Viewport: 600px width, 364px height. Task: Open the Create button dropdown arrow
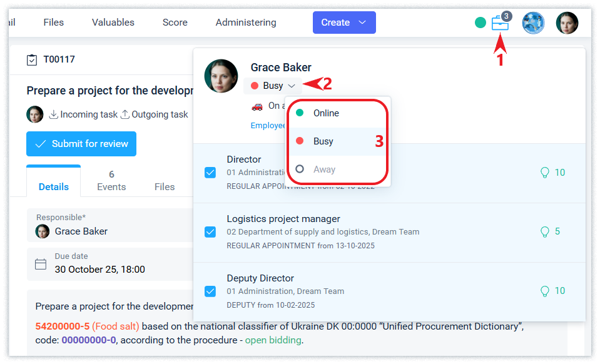tap(362, 23)
